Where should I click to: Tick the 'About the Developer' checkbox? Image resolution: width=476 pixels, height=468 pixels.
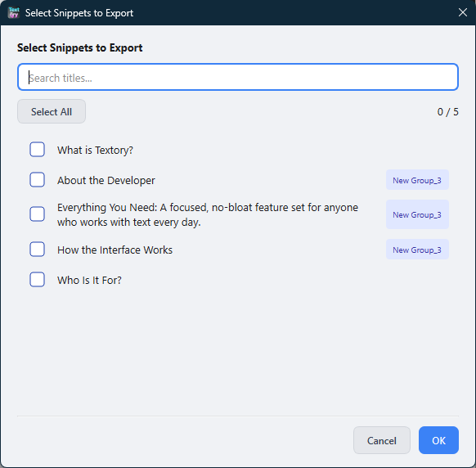tap(37, 180)
